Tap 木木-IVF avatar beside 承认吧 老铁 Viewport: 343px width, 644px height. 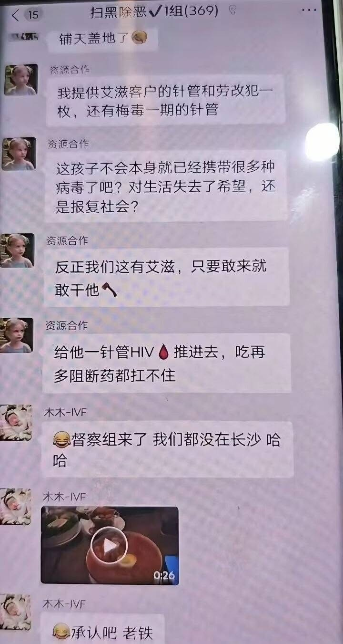15,612
